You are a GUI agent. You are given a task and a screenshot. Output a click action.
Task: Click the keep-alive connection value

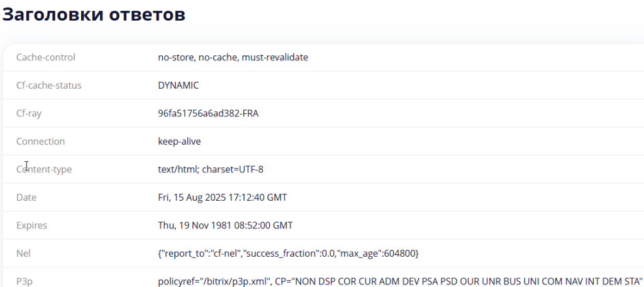pos(179,142)
